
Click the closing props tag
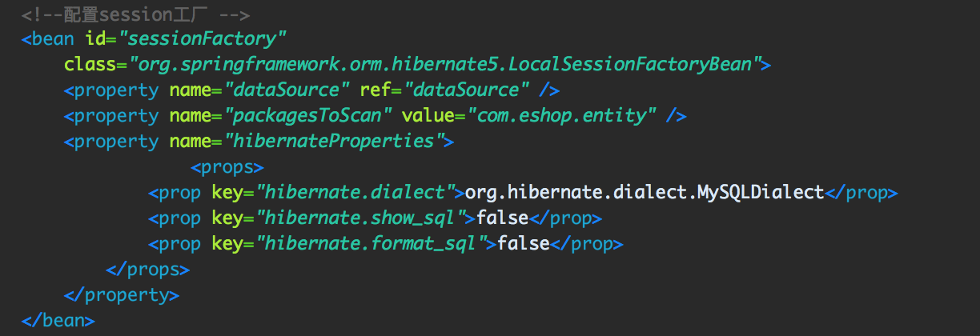point(147,269)
